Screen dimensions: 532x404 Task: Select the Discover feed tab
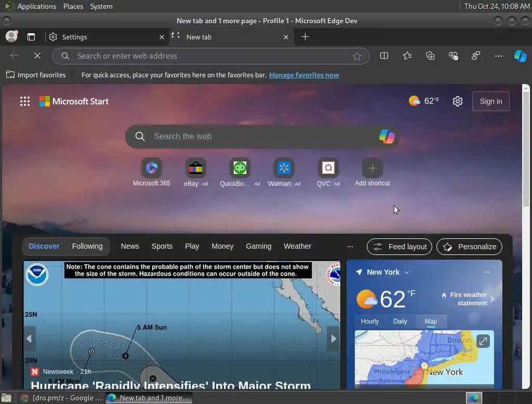pos(44,246)
